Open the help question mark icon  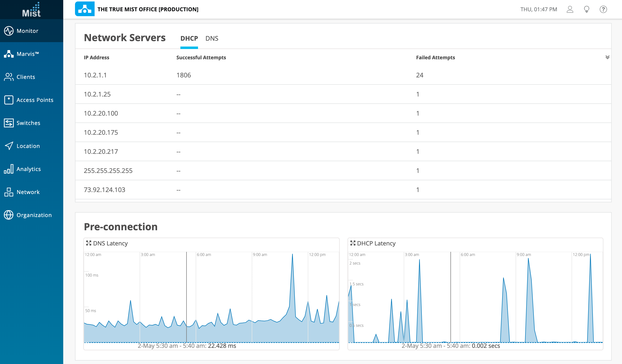click(x=603, y=9)
